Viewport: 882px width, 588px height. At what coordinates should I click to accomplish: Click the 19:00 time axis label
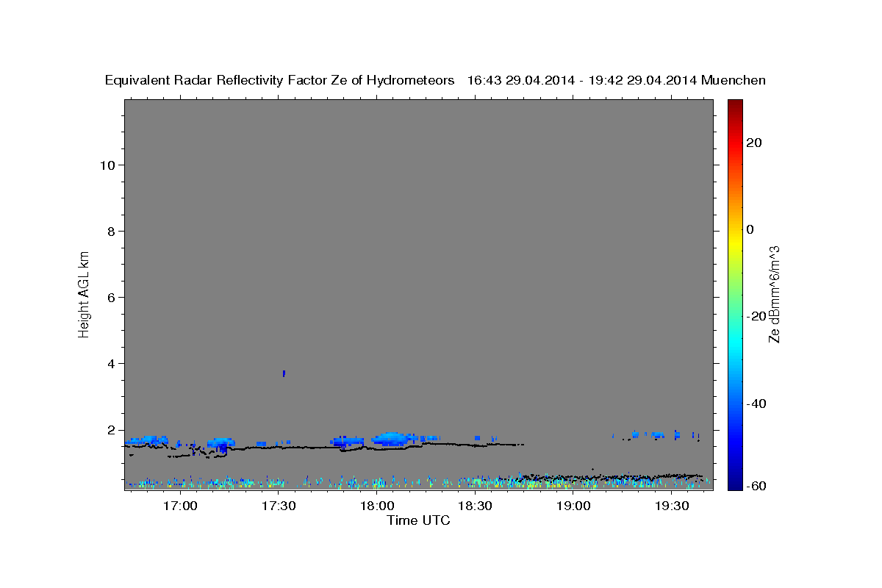coord(573,506)
